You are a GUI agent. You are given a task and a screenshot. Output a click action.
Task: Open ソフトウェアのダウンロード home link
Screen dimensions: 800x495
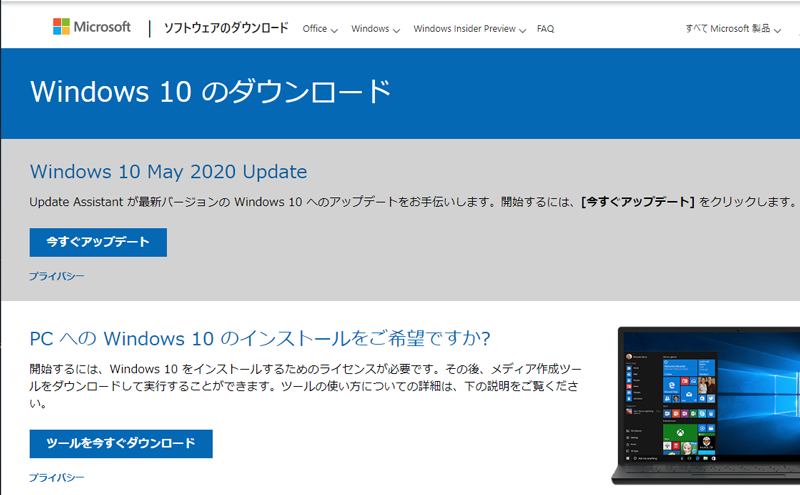(226, 28)
